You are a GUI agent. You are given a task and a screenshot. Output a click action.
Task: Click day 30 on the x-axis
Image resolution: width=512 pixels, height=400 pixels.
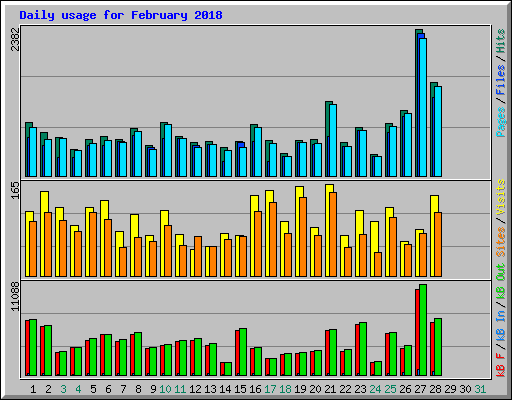[465, 389]
